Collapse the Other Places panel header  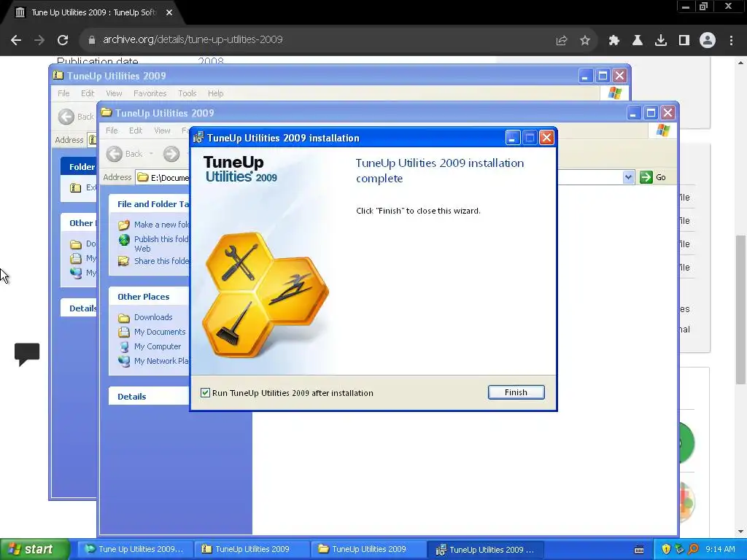tap(149, 296)
